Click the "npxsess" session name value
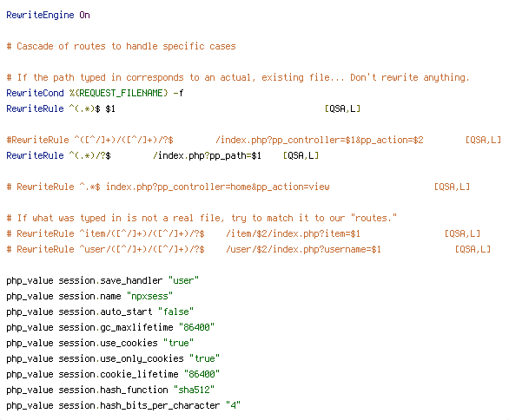 click(149, 296)
